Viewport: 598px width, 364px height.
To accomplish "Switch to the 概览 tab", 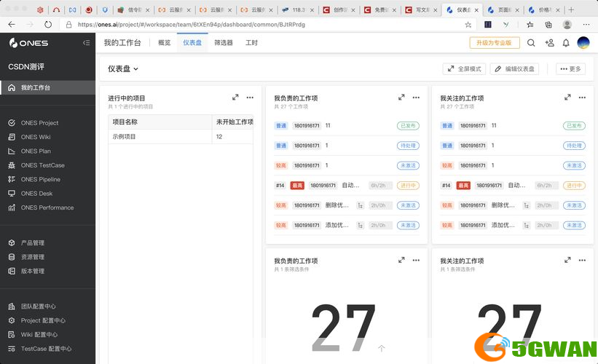I will pos(165,43).
